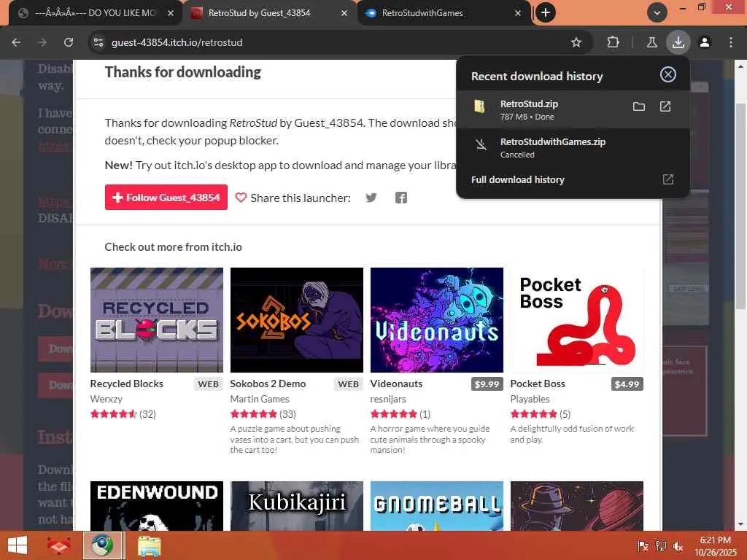Select cancelled RetroStudwithGames.zip entry
The height and width of the screenshot is (560, 747).
tap(572, 147)
